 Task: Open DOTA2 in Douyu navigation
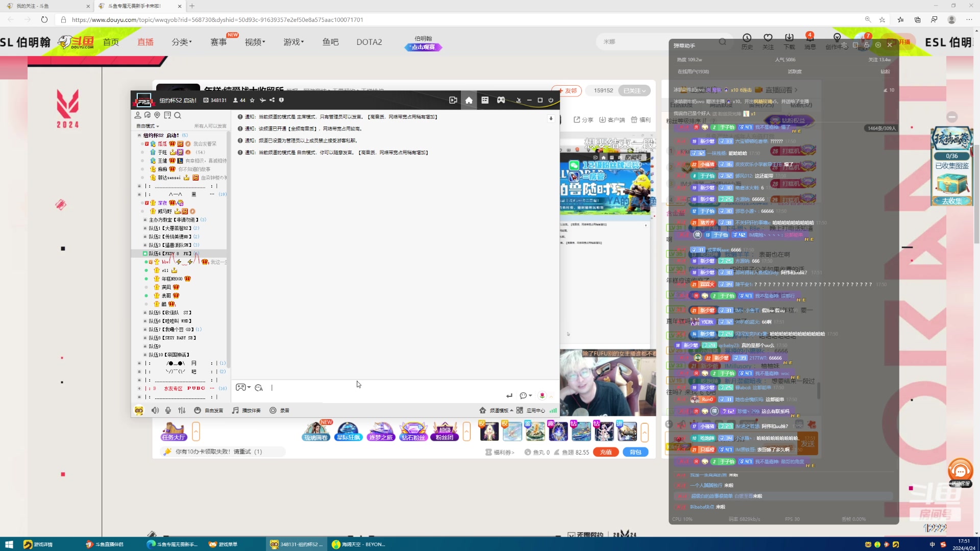369,42
